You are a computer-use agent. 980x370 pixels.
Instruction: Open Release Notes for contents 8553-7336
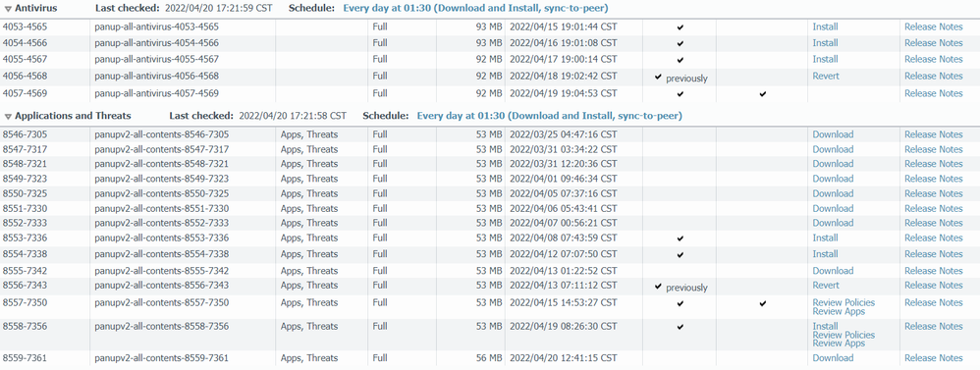pyautogui.click(x=933, y=238)
